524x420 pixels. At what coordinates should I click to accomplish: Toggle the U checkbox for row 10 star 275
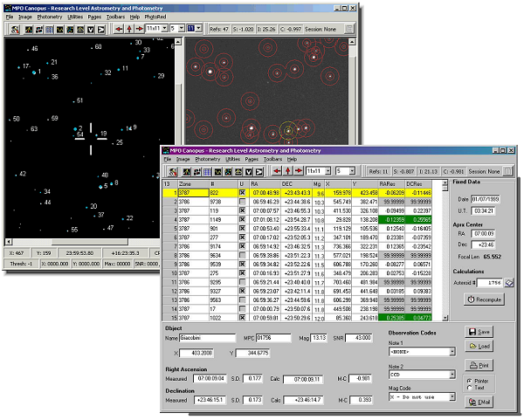pyautogui.click(x=243, y=273)
